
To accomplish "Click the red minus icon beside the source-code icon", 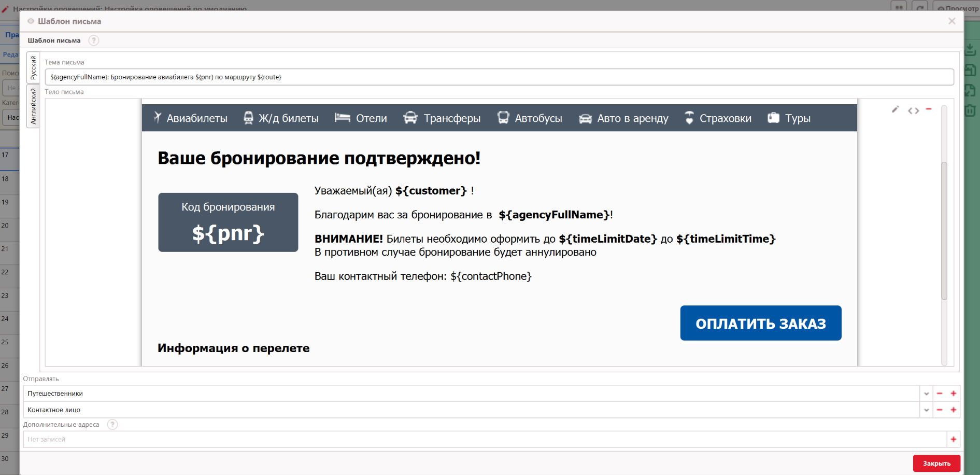I will click(929, 109).
